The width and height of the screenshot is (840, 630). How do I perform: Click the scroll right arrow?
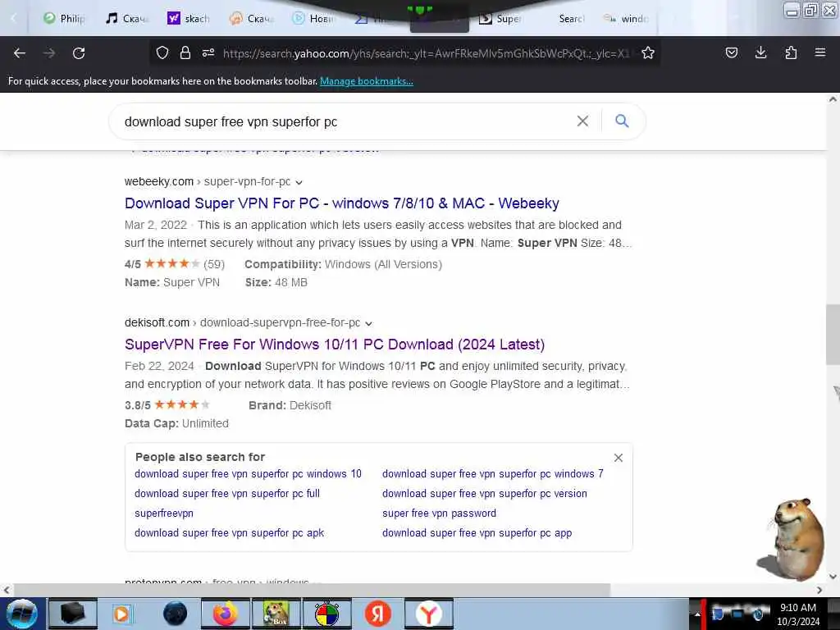[819, 590]
